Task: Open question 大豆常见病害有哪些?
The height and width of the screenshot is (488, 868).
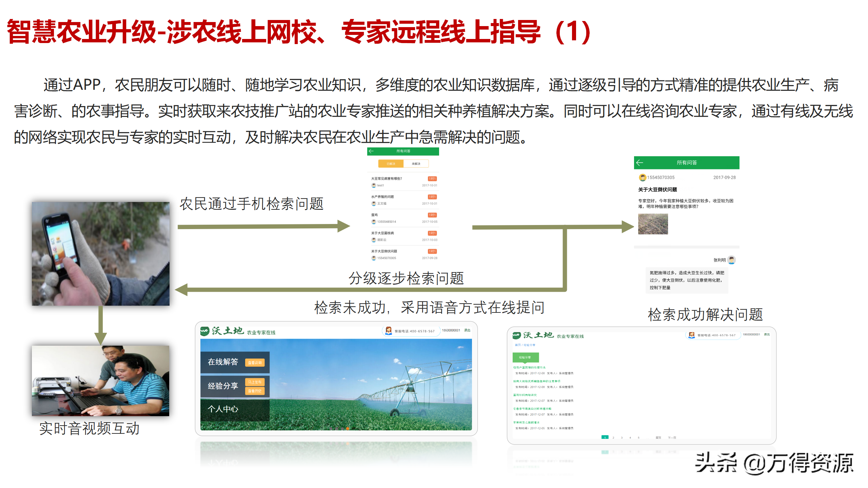Action: point(387,179)
